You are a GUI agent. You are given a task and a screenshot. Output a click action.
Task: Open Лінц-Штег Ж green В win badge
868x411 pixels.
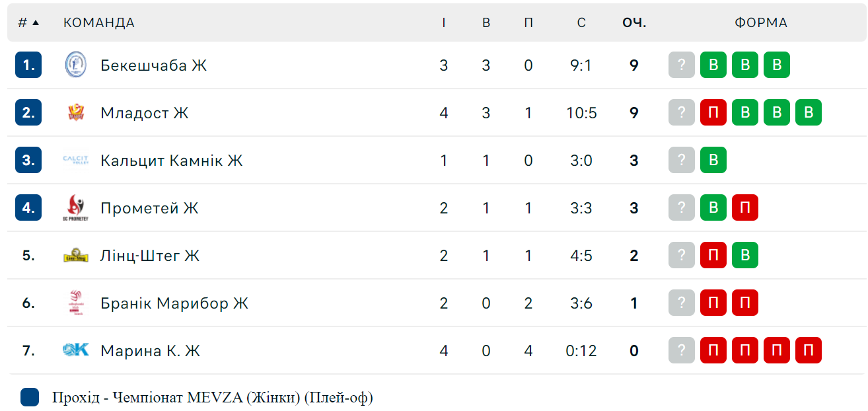(x=745, y=255)
